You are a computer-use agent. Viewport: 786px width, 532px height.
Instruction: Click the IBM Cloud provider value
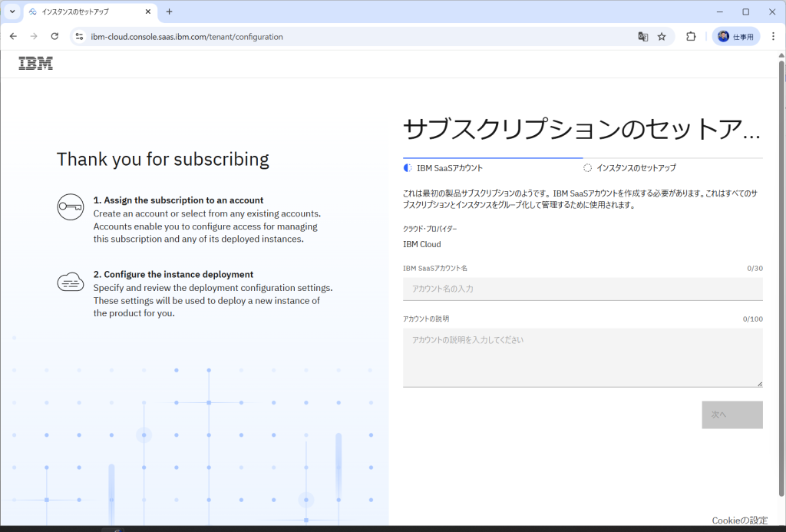[422, 244]
